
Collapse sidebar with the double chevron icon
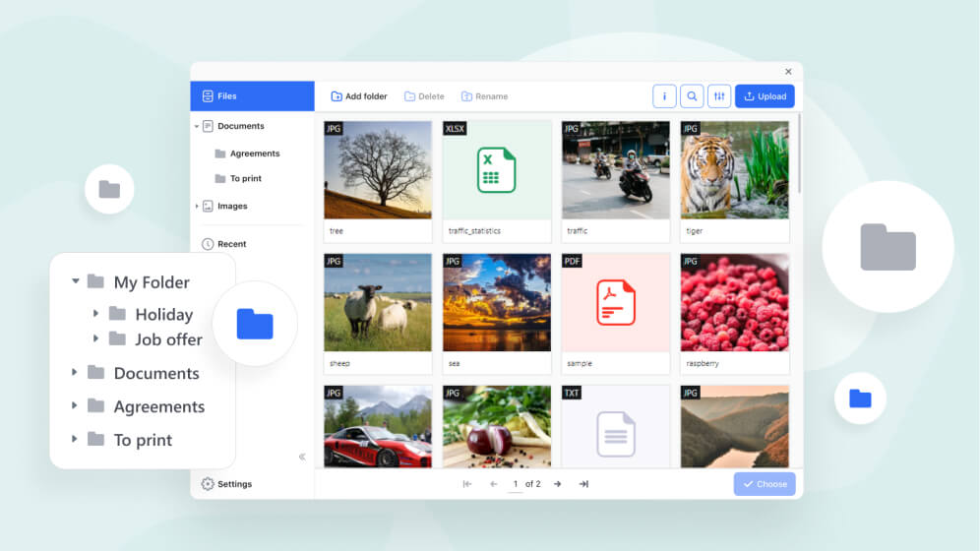(x=302, y=457)
